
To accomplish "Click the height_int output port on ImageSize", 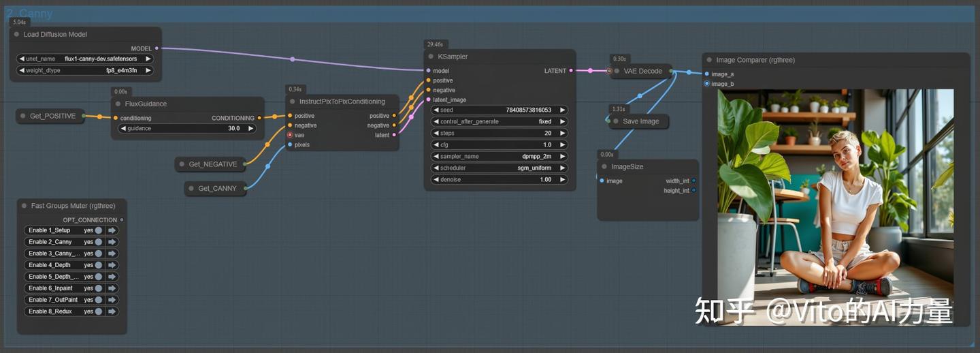I will pos(693,191).
